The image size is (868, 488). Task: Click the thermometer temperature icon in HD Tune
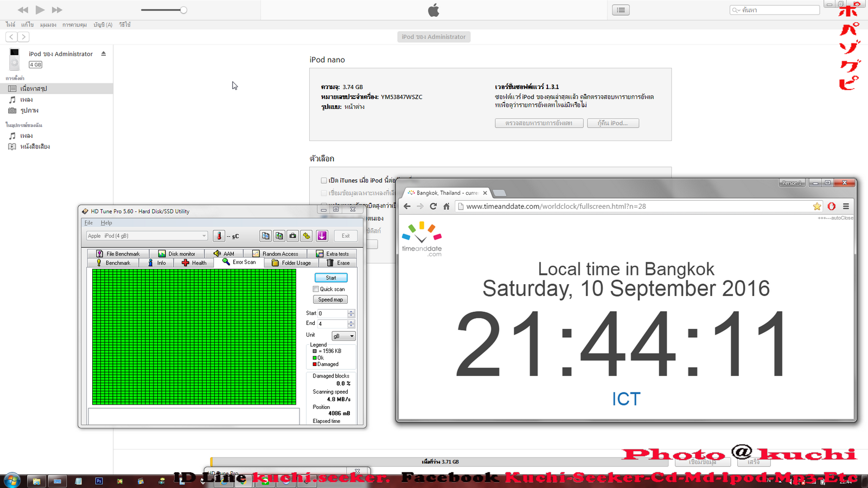click(219, 236)
